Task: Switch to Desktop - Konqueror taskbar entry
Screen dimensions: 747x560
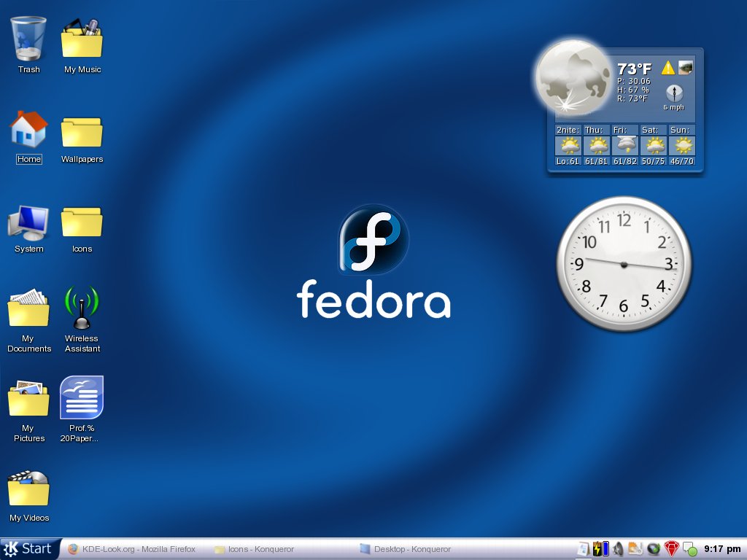Action: tap(406, 549)
